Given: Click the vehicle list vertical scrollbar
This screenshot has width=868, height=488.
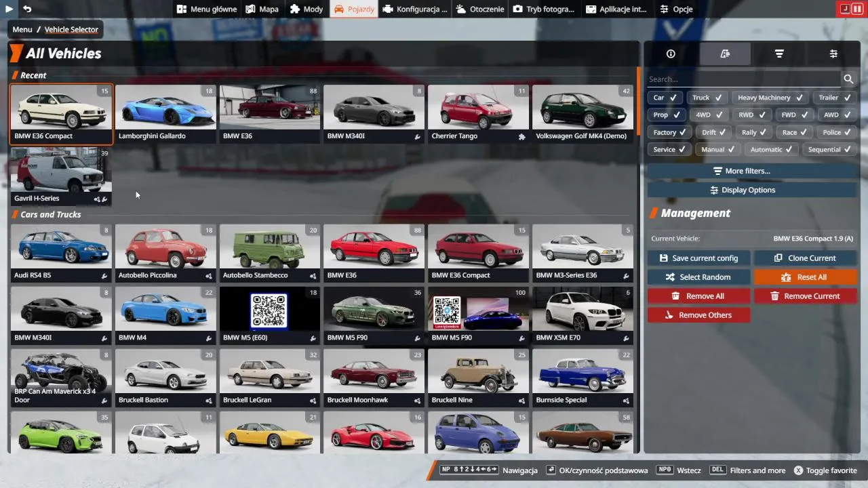Looking at the screenshot, I should pos(638,102).
